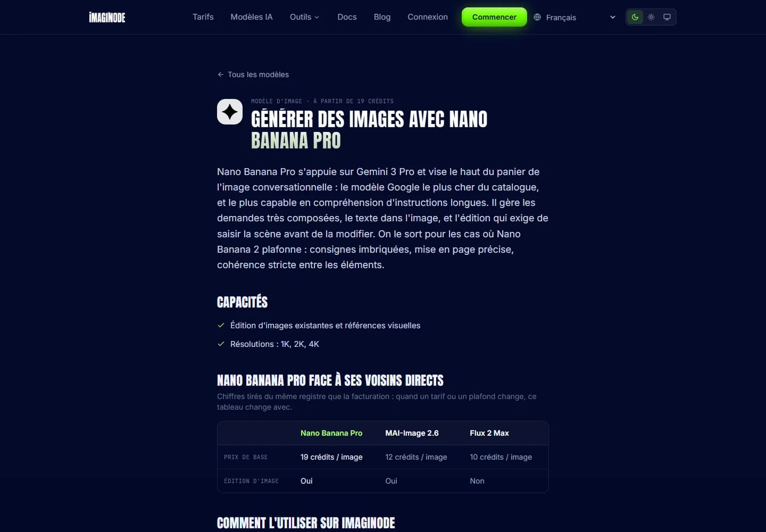Screen dimensions: 766x532
Task: Switch to dark theme moon icon
Action: coord(635,17)
